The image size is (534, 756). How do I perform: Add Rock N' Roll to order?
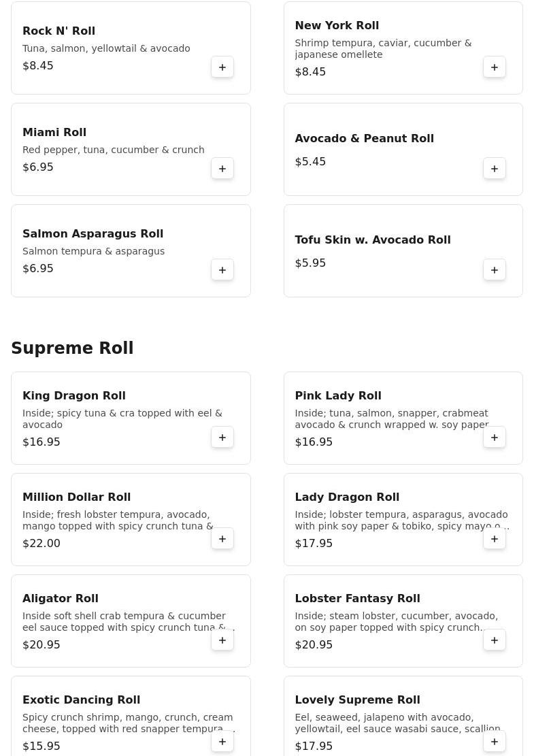click(x=222, y=67)
